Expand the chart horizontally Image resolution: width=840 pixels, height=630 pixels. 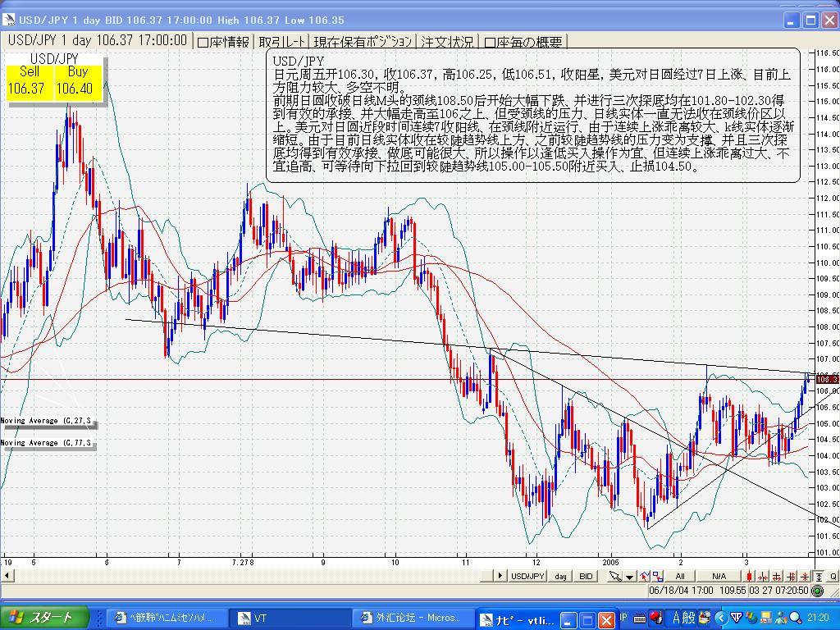(x=777, y=577)
